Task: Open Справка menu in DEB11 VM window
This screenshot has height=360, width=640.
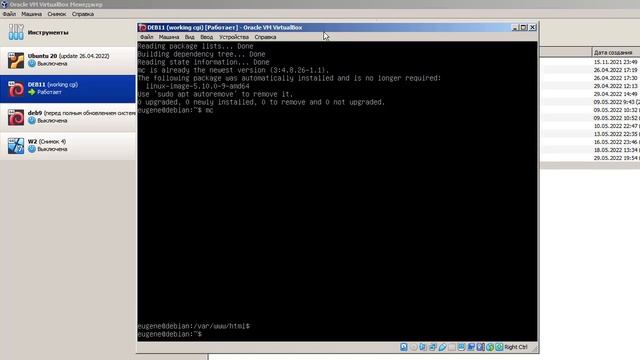Action: pyautogui.click(x=265, y=37)
